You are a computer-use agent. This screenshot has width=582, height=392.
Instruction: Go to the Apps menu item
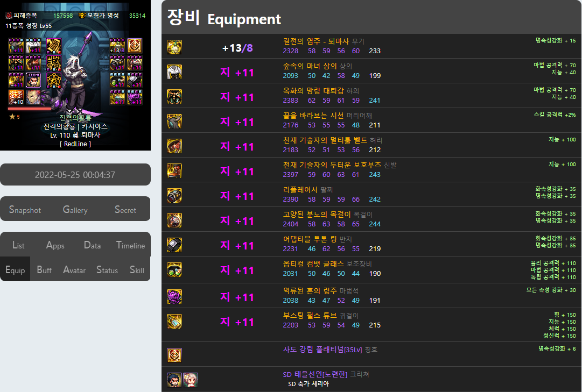(55, 245)
